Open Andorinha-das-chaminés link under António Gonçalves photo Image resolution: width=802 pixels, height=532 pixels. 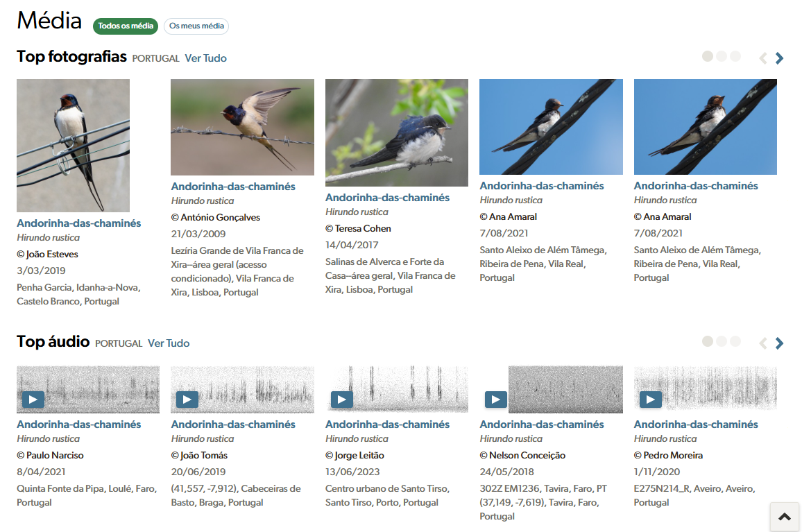233,187
